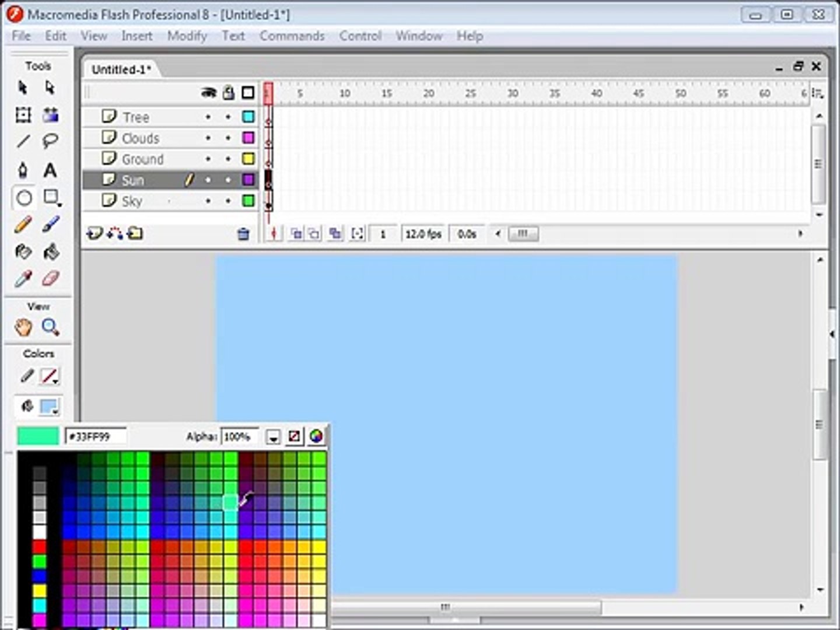Toggle the Onion Skin button

297,234
